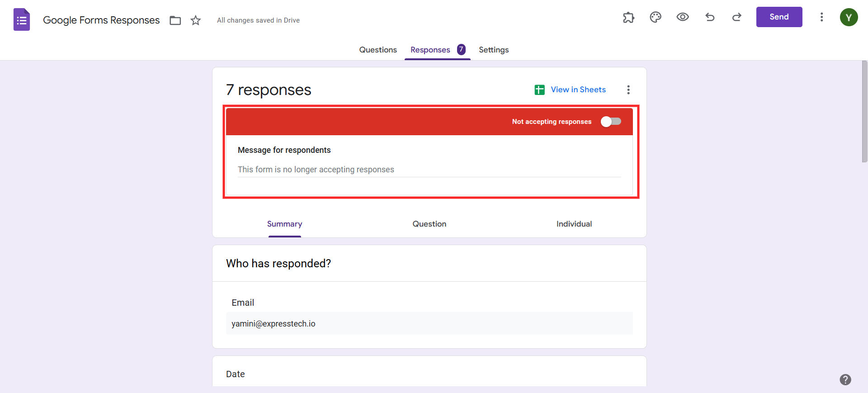Click the undo arrow icon
Image resolution: width=868 pixels, height=393 pixels.
710,17
